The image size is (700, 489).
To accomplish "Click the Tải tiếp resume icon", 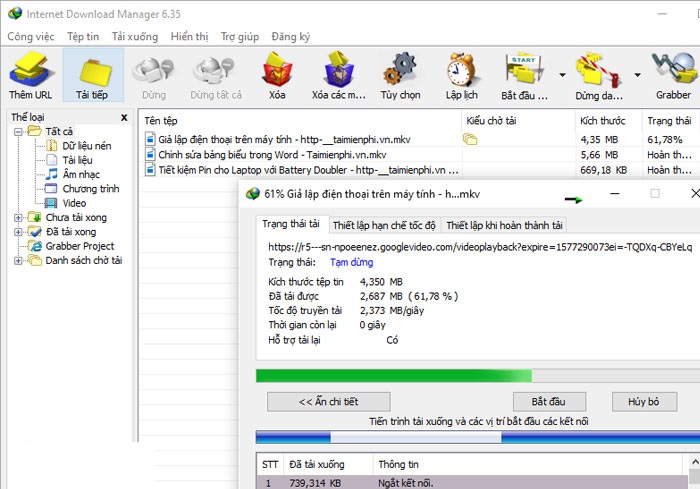I will click(x=93, y=75).
